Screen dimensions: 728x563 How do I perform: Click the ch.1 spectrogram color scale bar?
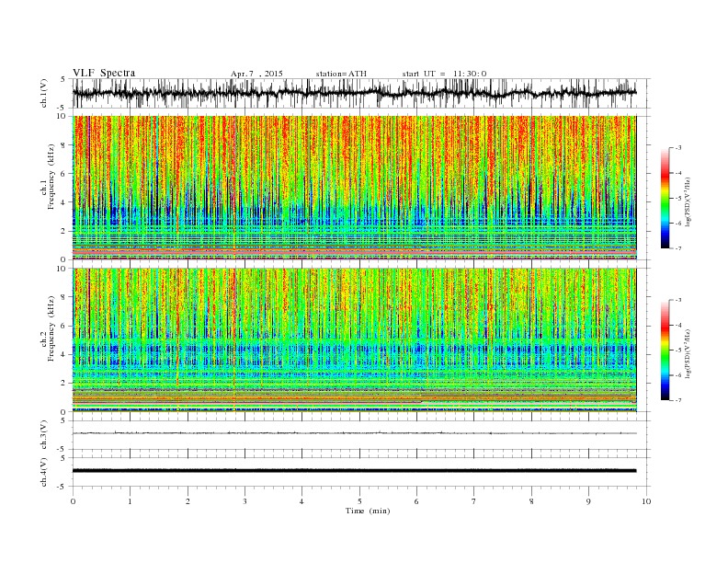(665, 199)
